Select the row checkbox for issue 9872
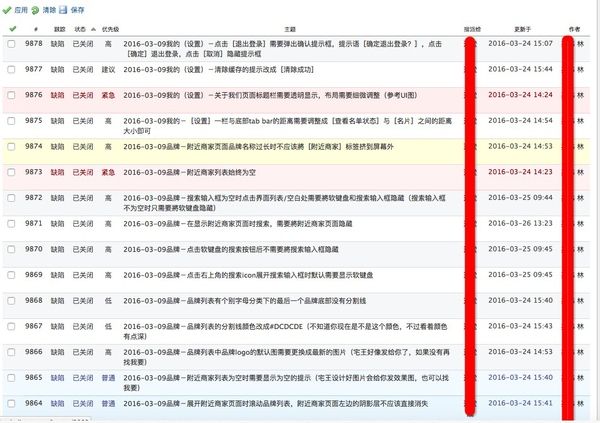This screenshot has width=600, height=423. click(x=11, y=198)
